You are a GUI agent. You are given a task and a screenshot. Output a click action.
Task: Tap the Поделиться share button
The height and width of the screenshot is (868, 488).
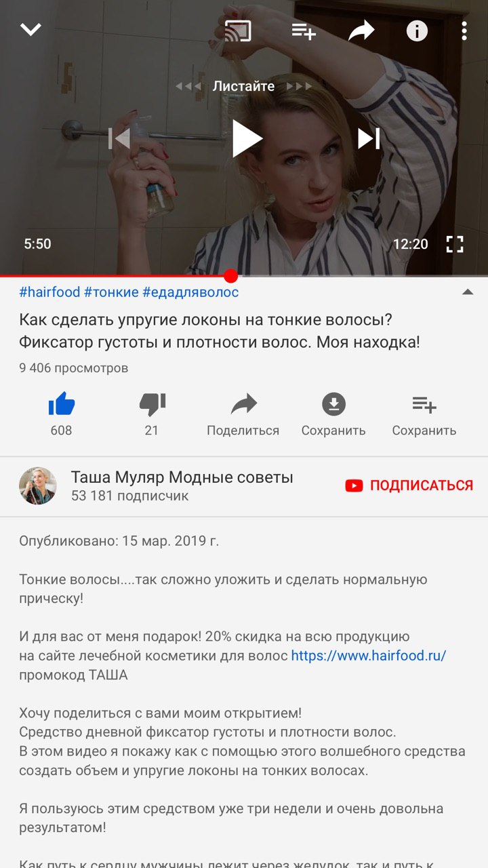click(x=243, y=414)
